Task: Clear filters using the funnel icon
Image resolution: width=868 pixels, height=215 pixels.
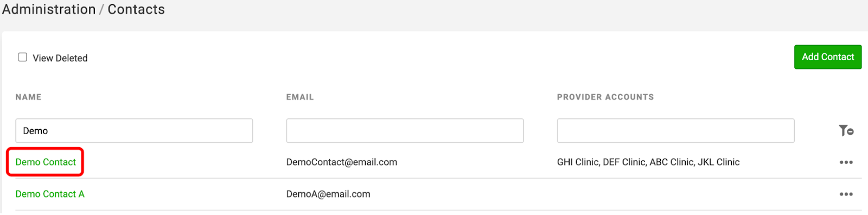Action: coord(846,130)
